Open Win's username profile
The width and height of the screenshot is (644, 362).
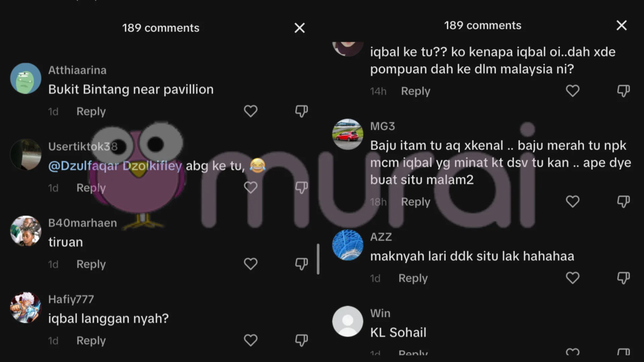(380, 313)
